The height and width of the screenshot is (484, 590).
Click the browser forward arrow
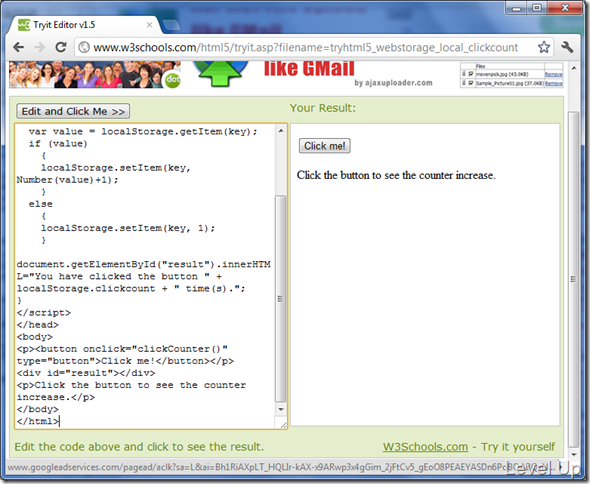[39, 47]
